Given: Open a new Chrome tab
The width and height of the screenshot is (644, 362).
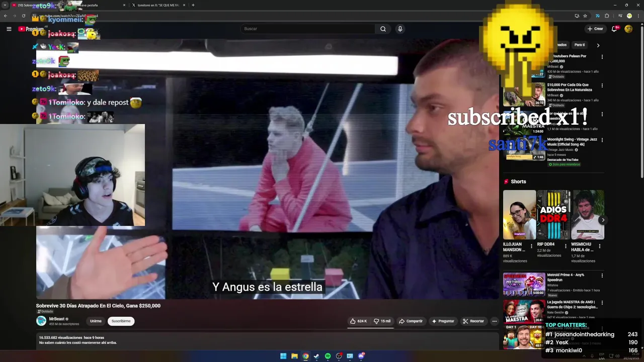Looking at the screenshot, I should coord(193,5).
